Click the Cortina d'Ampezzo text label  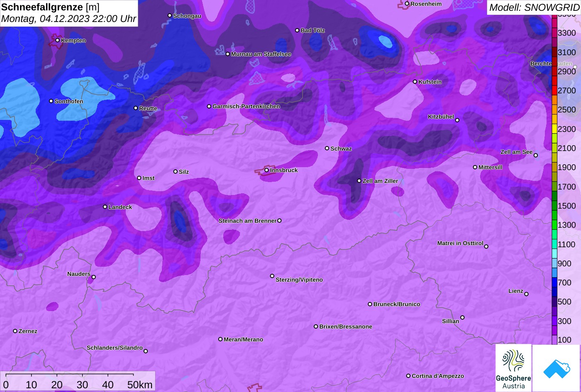point(438,376)
